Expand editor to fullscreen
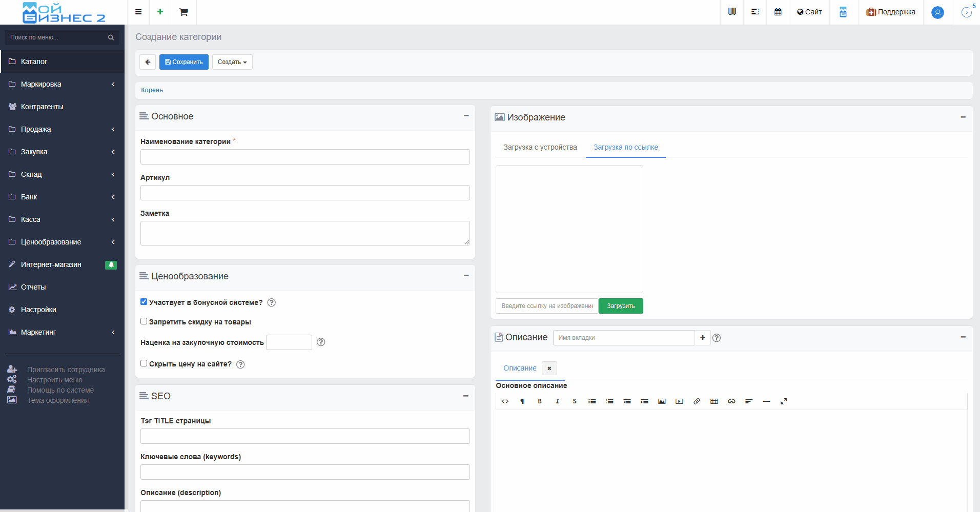The image size is (980, 512). click(784, 401)
